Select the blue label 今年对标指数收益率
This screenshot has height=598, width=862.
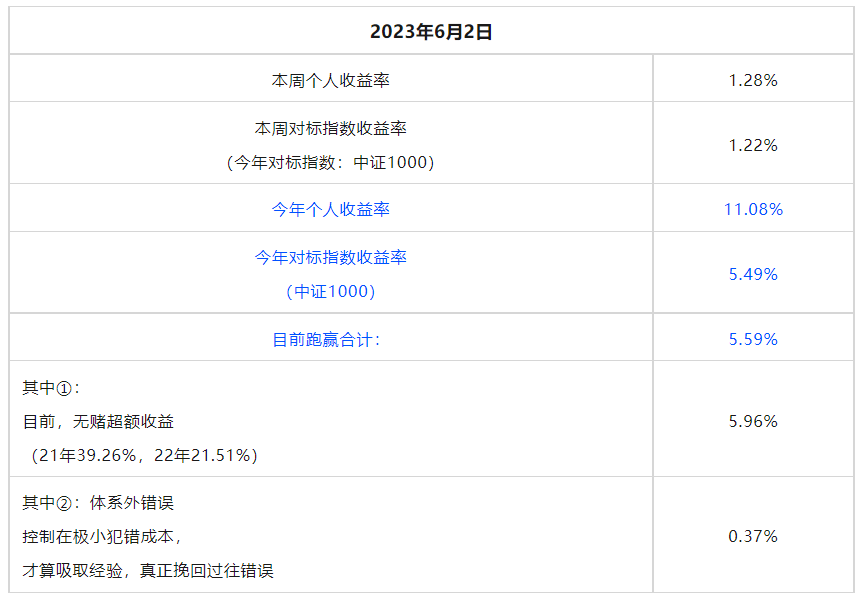point(330,257)
